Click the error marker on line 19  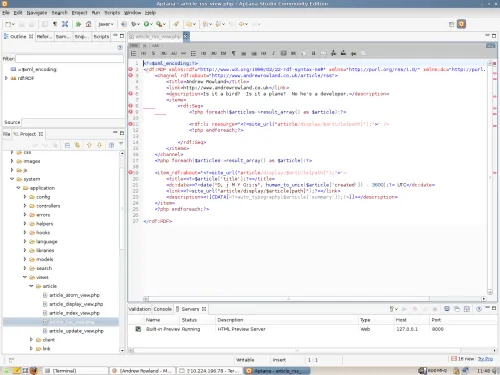[131, 172]
